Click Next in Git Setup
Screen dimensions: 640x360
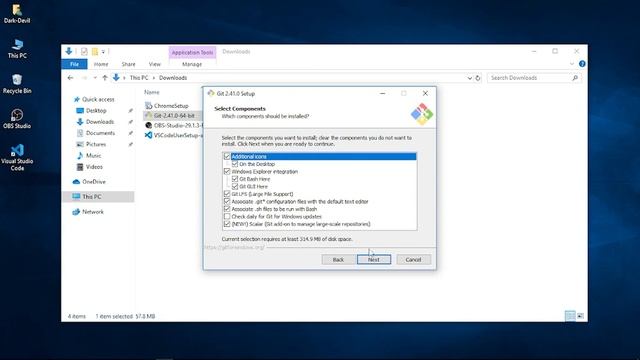click(x=374, y=260)
